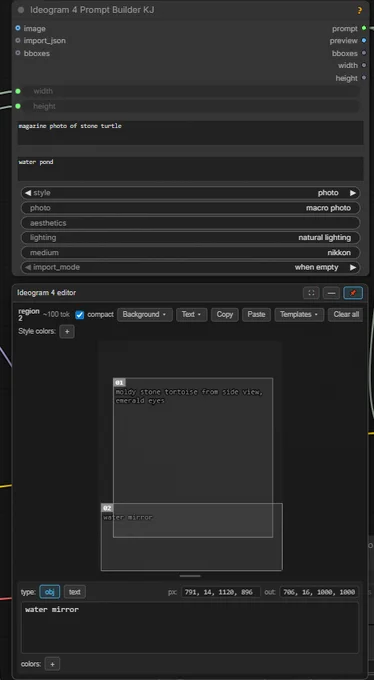Toggle fullscreen of Ideogram 4 editor
The image size is (374, 680).
tap(311, 293)
